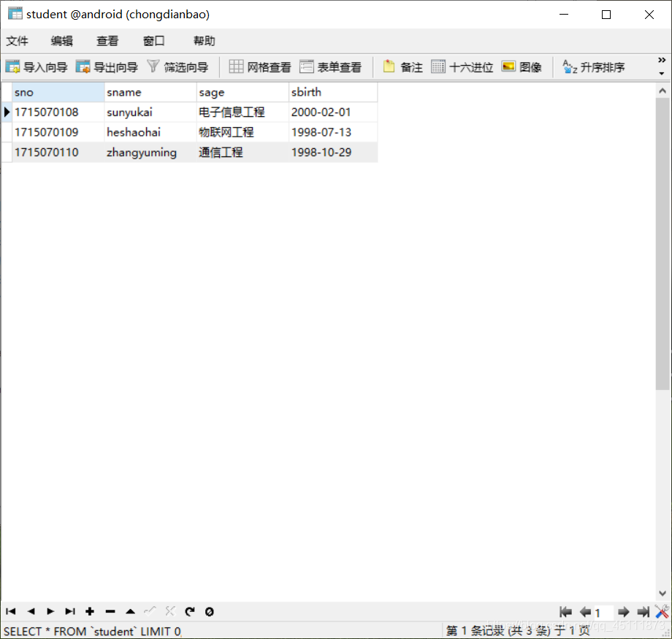Select the 2000-02-01 birth date cell
672x639 pixels.
(333, 112)
